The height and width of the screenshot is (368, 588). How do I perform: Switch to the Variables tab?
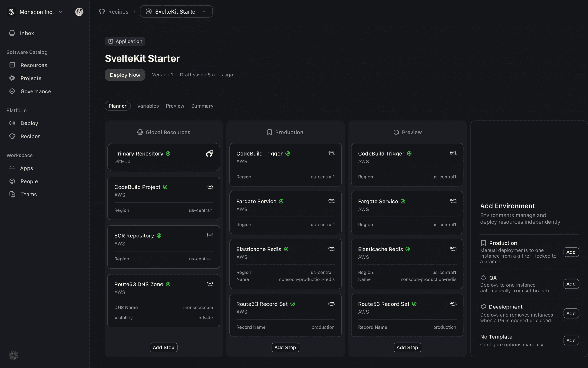(148, 106)
